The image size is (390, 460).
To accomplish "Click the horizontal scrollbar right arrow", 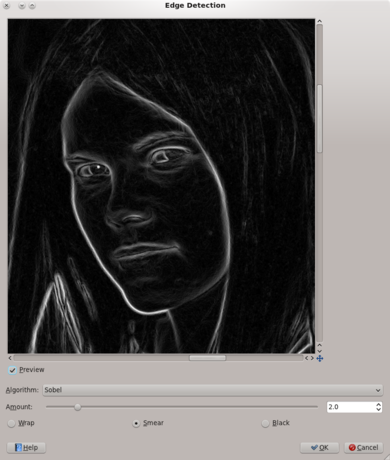I will coord(312,358).
